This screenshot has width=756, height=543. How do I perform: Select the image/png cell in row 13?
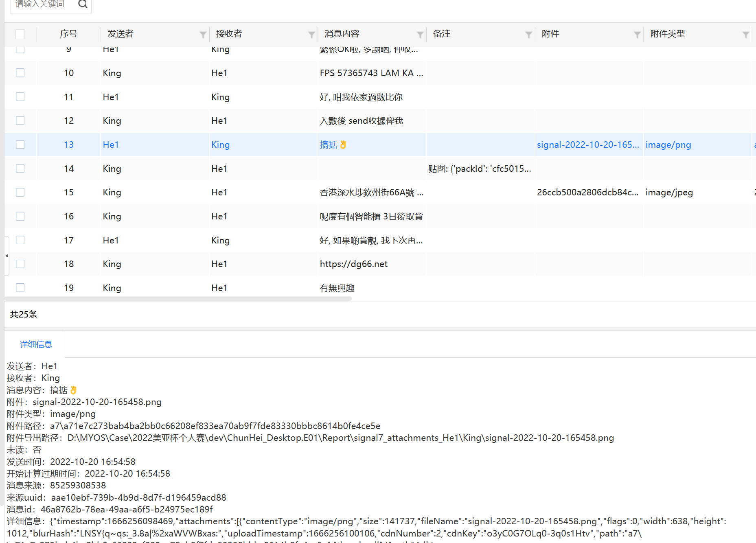pyautogui.click(x=668, y=145)
